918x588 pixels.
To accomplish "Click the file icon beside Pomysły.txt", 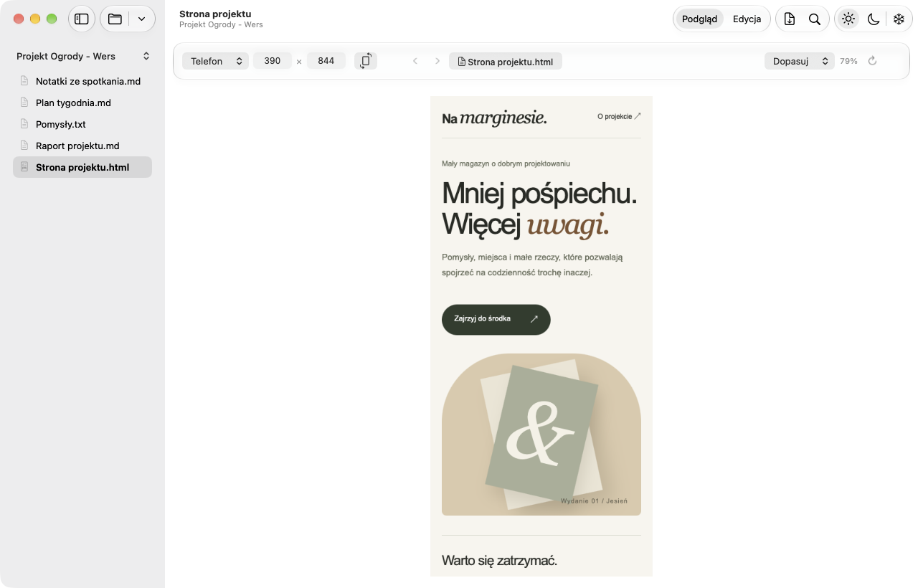I will 24,124.
